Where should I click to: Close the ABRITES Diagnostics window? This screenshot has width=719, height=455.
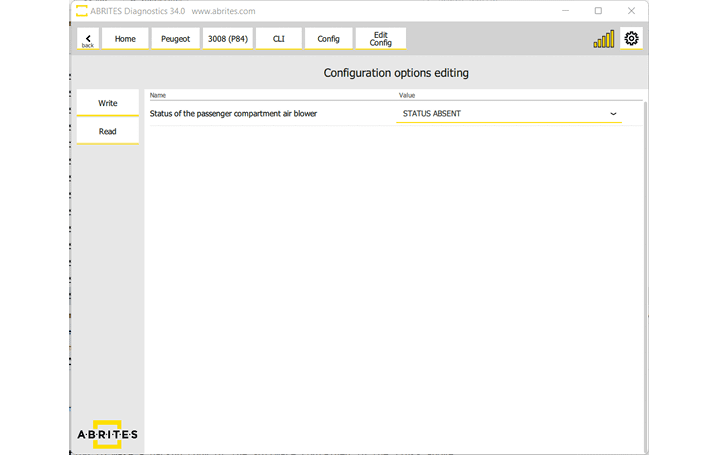tap(630, 11)
